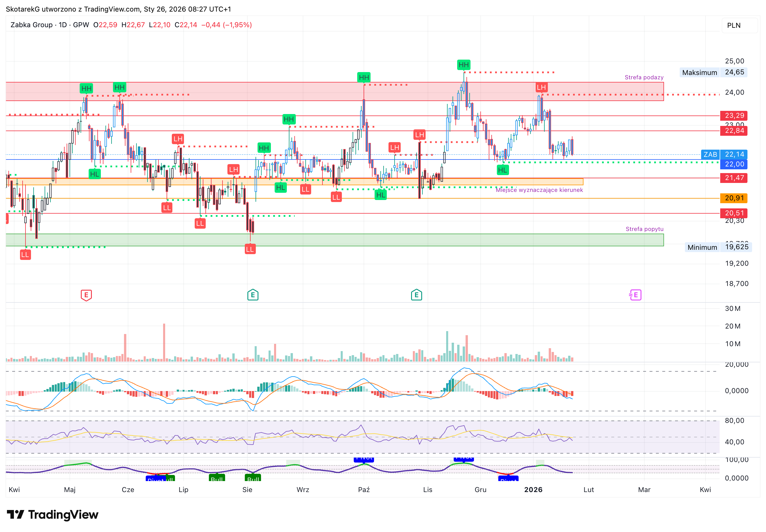
Task: Click the red supply zone rectangle
Action: click(x=335, y=91)
